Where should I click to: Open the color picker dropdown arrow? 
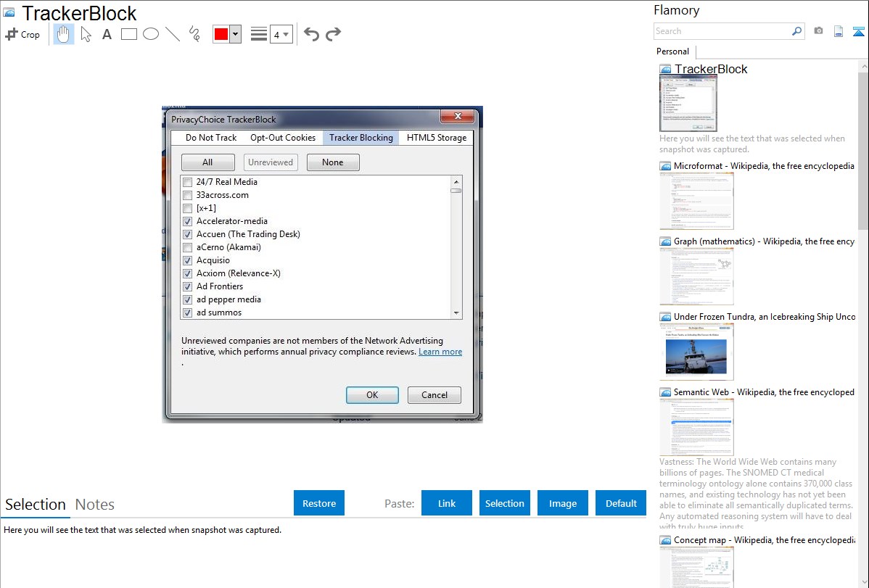(236, 34)
